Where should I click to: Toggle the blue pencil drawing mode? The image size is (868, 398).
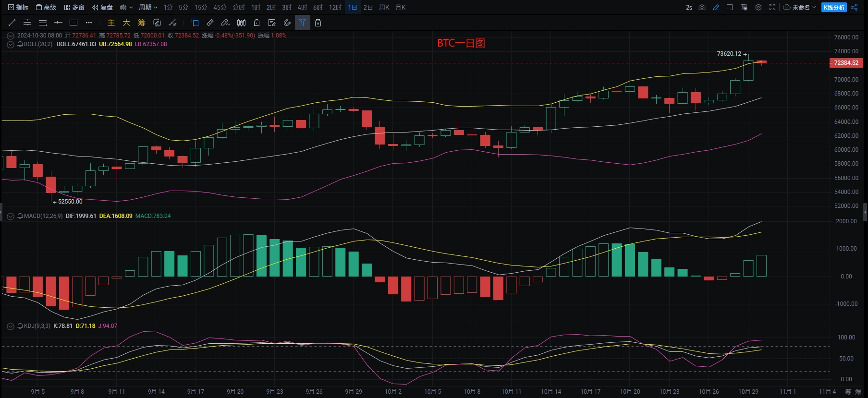point(716,7)
